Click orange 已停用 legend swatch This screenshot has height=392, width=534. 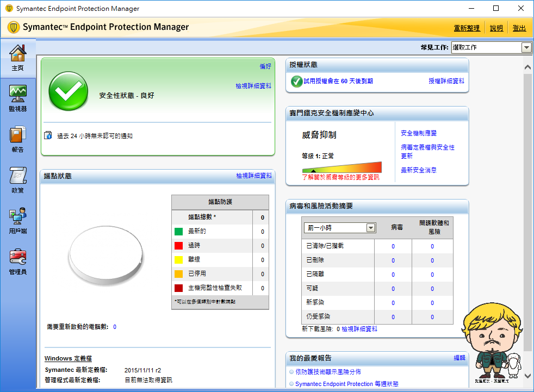(x=179, y=274)
